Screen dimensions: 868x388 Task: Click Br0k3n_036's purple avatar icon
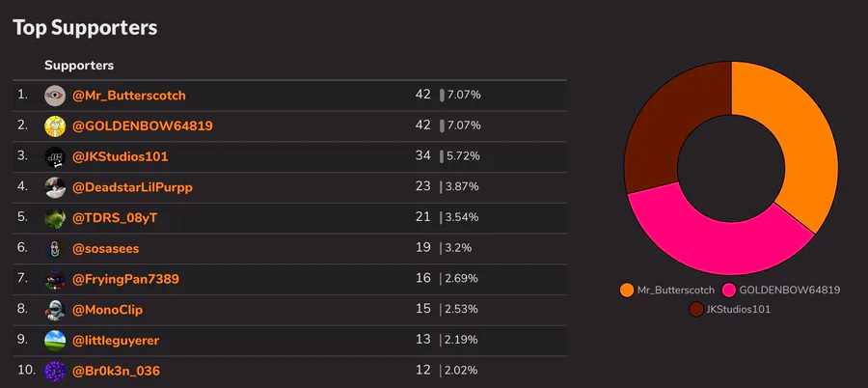point(55,371)
